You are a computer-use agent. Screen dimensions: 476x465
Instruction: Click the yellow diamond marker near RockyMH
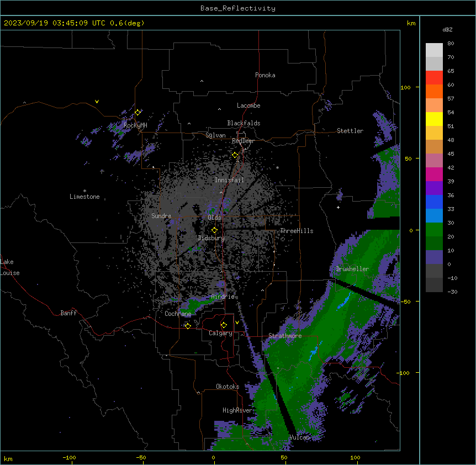pyautogui.click(x=137, y=112)
